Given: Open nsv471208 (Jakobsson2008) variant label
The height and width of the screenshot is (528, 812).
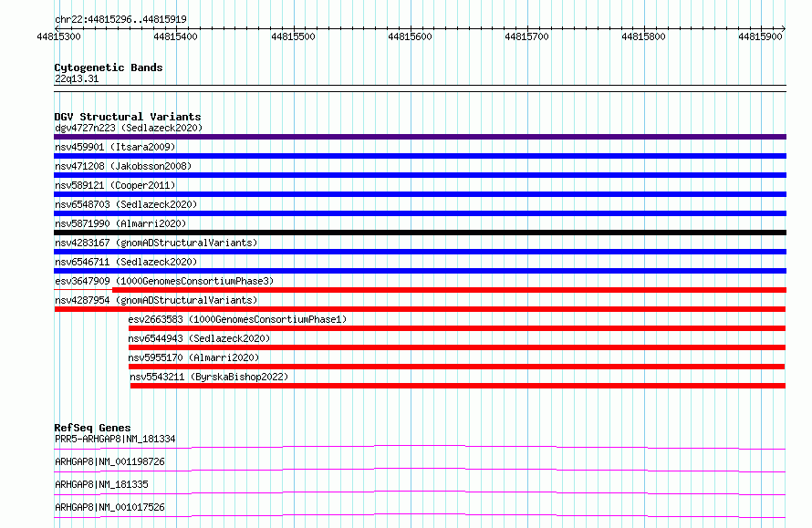Looking at the screenshot, I should click(x=123, y=166).
